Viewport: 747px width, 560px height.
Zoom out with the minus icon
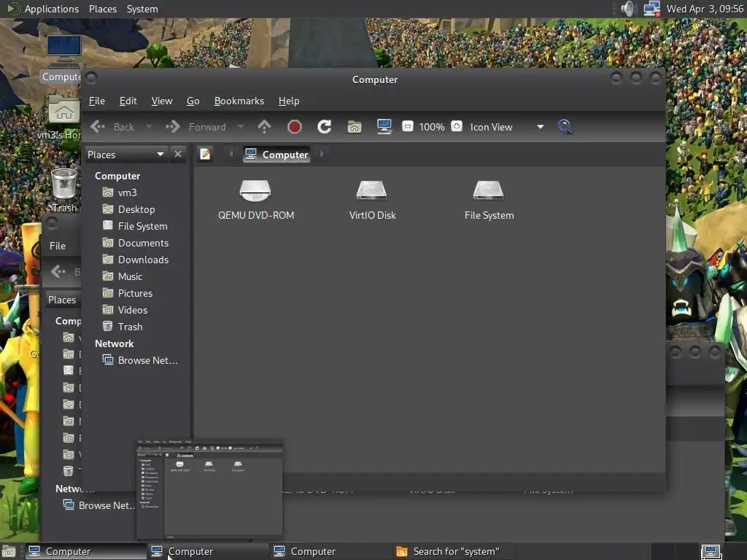pyautogui.click(x=408, y=126)
